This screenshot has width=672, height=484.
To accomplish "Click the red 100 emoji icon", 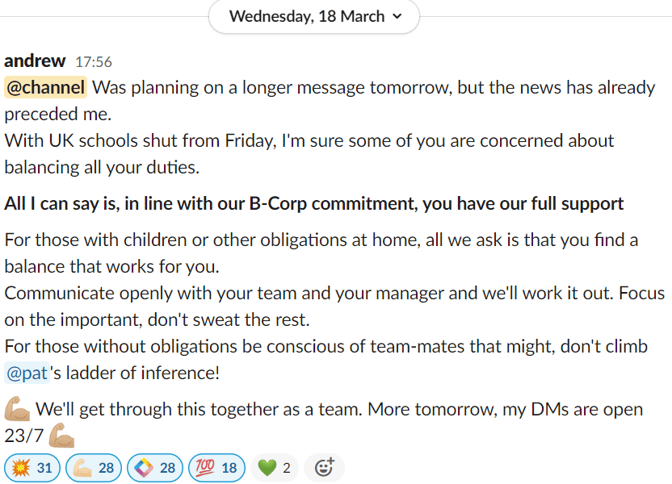I will [x=205, y=468].
